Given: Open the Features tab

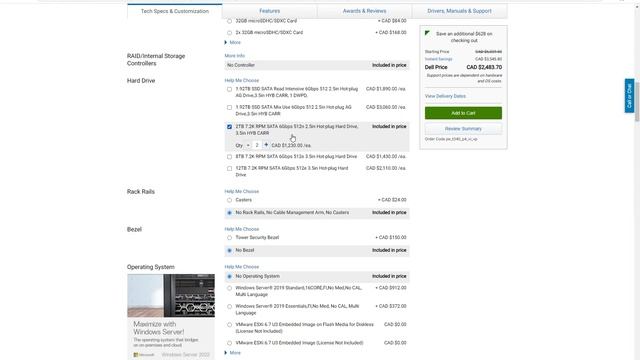Looking at the screenshot, I should [269, 11].
